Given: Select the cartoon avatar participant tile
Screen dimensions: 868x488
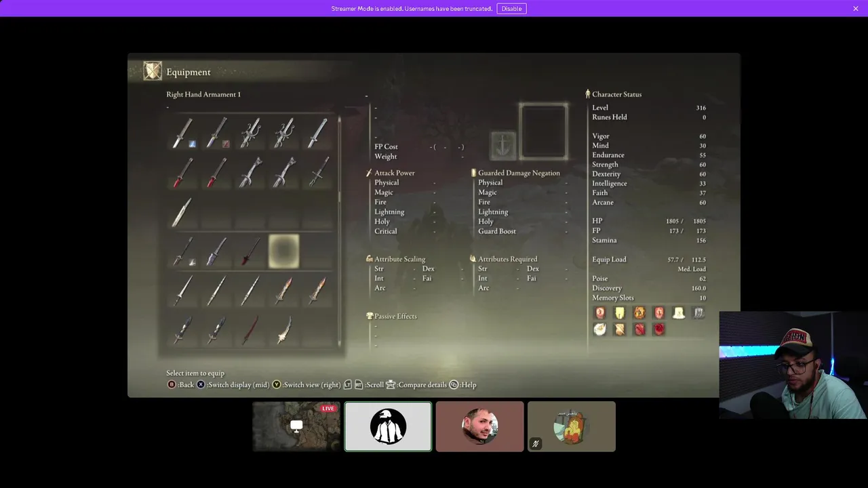Looking at the screenshot, I should pos(572,426).
